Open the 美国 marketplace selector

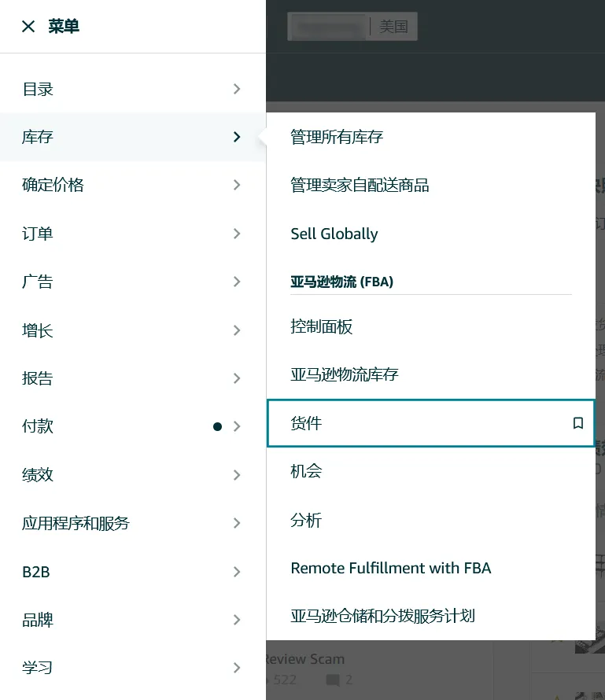(x=393, y=26)
